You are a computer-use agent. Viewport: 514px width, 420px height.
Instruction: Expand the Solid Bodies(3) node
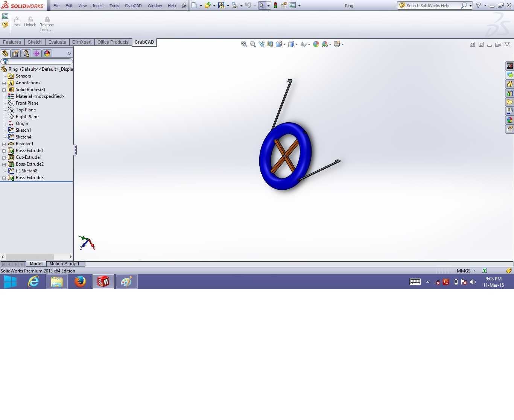4,90
